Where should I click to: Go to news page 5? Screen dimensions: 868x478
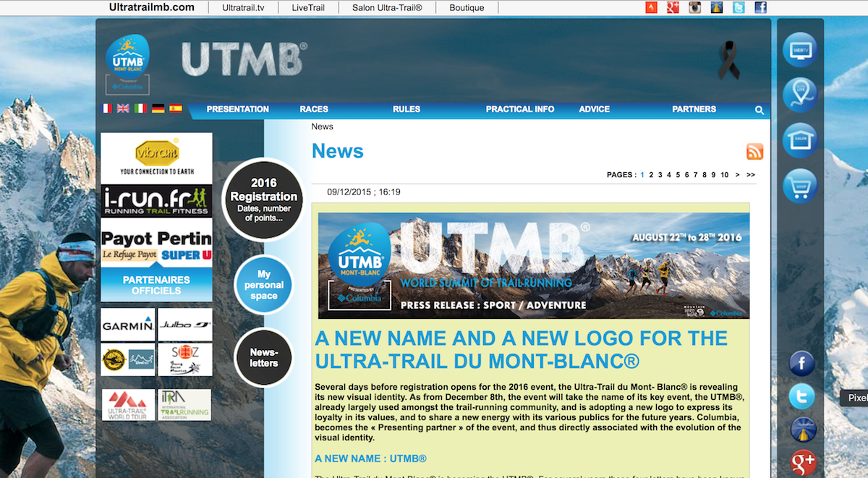coord(678,175)
